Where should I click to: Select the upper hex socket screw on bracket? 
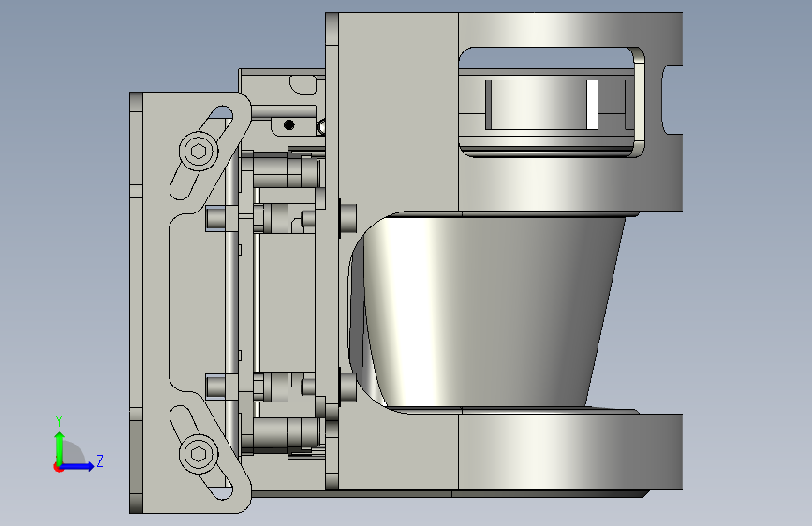click(199, 151)
